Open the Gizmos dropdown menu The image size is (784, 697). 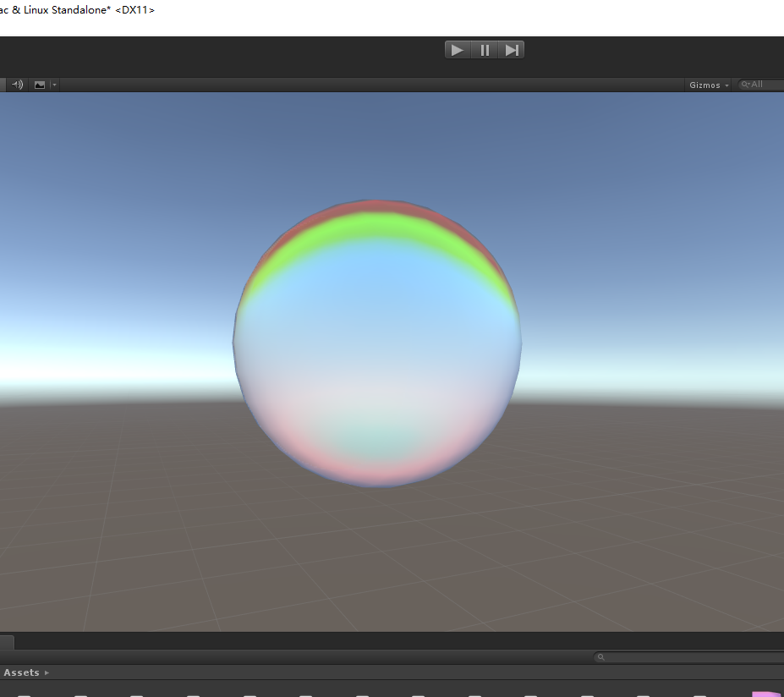(726, 85)
